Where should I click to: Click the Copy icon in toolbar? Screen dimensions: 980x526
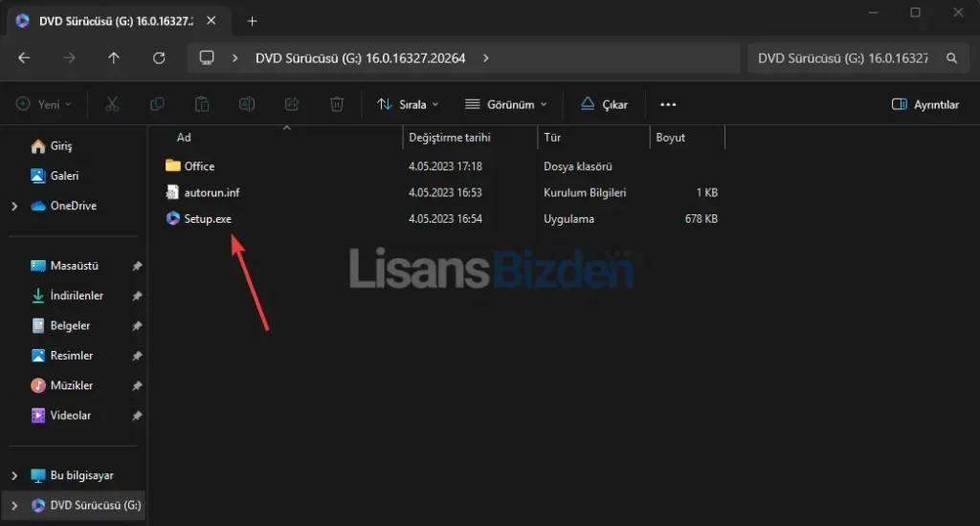157,104
